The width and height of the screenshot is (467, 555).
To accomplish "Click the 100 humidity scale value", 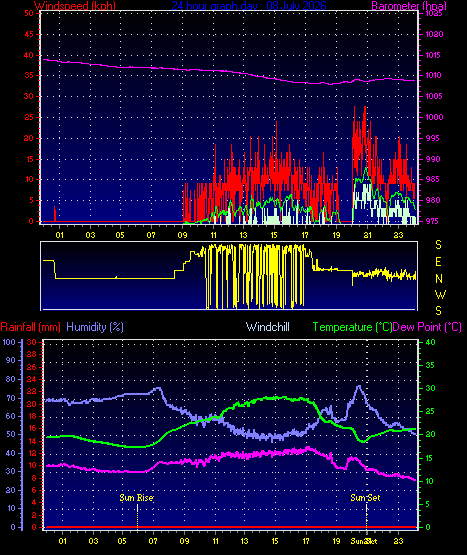I will (9, 342).
